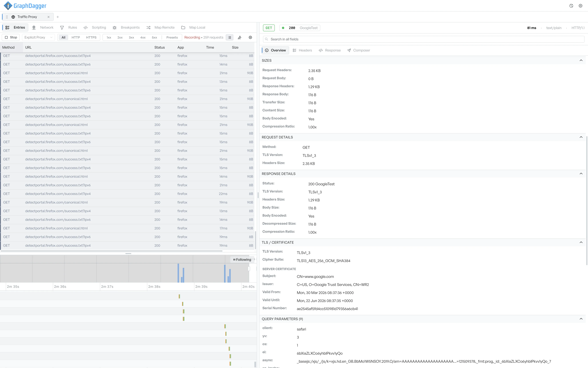Screen dimensions: 588x368
Task: Add a new tab with plus icon
Action: [x=58, y=17]
